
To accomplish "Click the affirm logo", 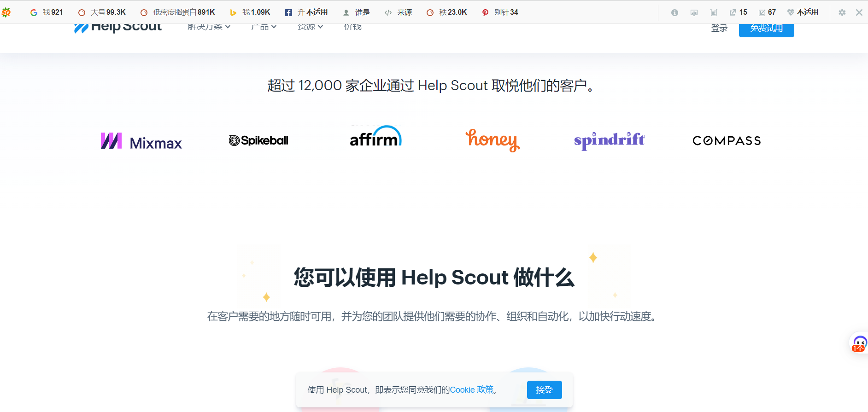I will pyautogui.click(x=376, y=136).
